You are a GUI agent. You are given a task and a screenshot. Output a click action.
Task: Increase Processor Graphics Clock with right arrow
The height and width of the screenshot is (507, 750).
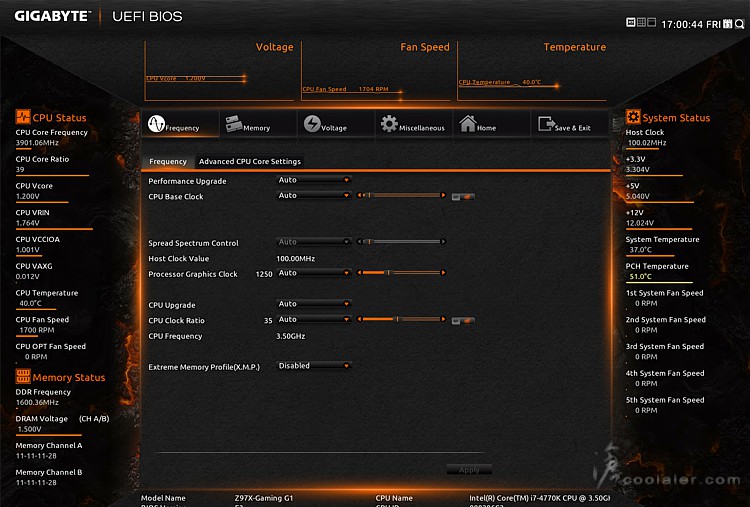coord(443,273)
